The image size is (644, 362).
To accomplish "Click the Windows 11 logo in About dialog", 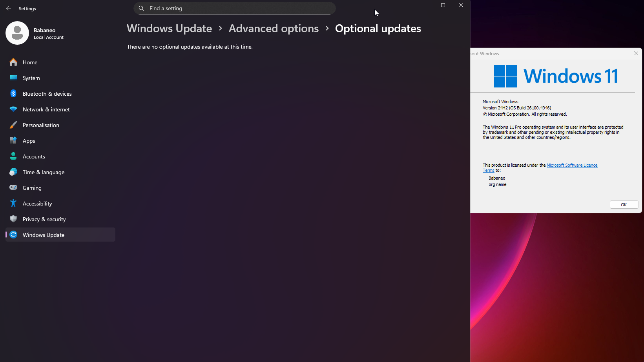I will (556, 76).
